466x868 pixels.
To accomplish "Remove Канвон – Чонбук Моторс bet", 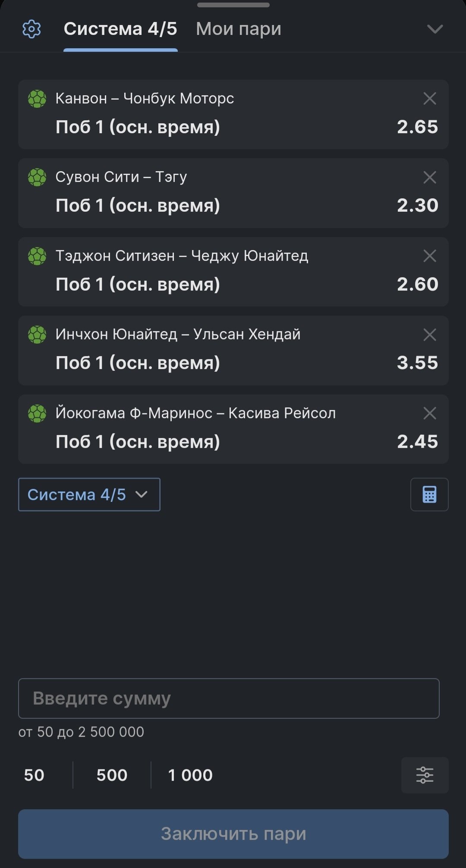I will [430, 99].
